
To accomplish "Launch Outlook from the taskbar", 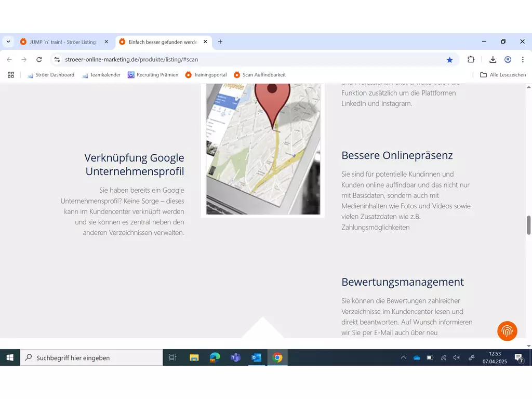I will tap(256, 357).
